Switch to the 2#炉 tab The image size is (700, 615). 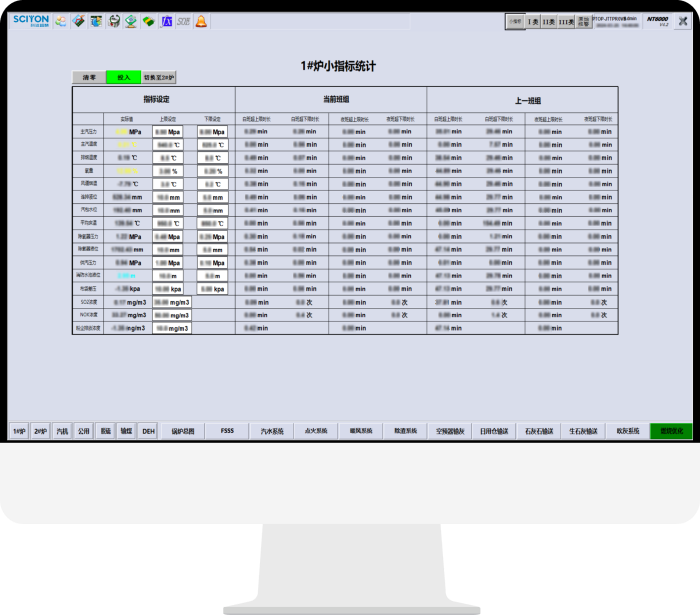click(40, 431)
